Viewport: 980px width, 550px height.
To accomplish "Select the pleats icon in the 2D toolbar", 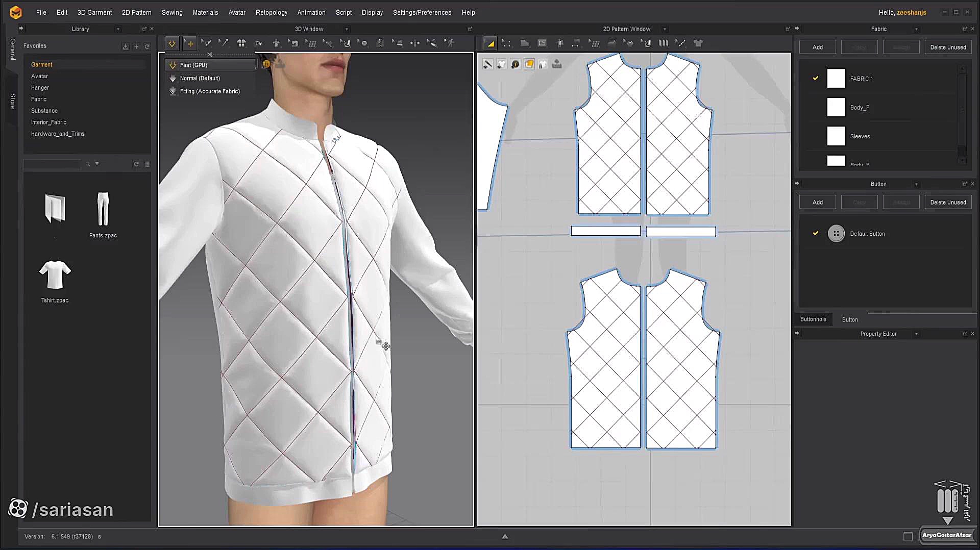I will coord(664,43).
